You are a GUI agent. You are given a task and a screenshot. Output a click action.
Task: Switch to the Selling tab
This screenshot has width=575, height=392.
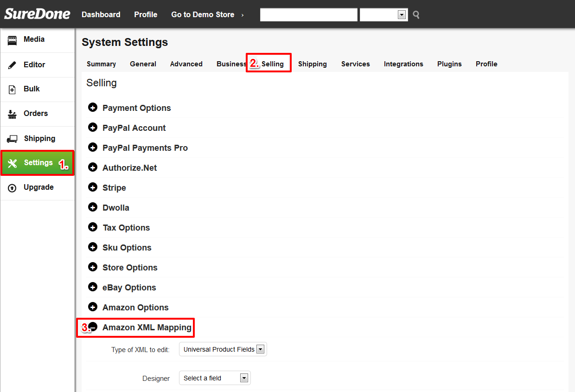[x=273, y=64]
